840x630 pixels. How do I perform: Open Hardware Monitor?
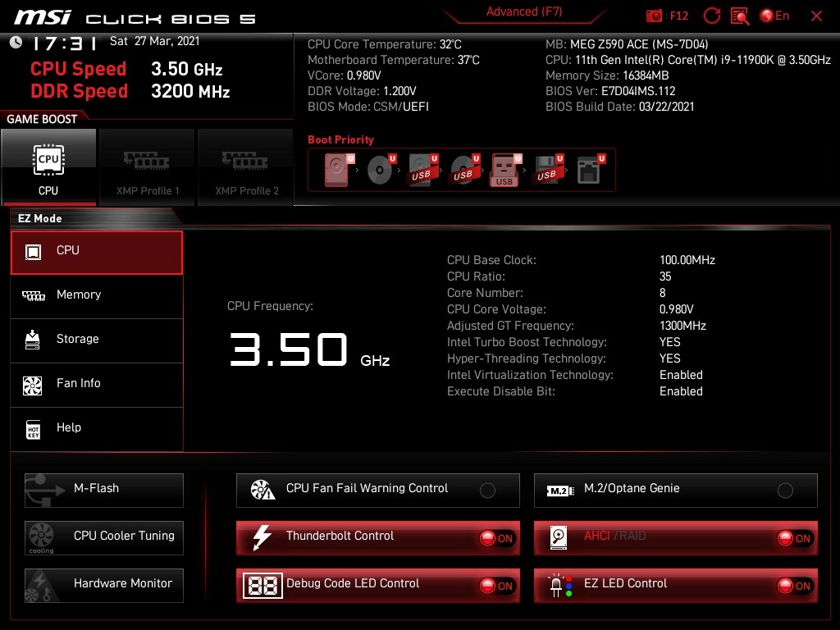[104, 586]
